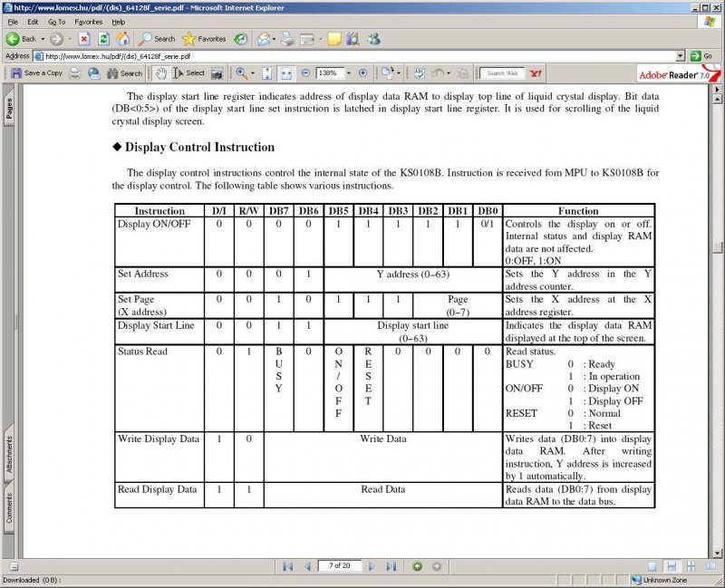Click the yellow Discuss note icon
The image size is (725, 588).
334,39
